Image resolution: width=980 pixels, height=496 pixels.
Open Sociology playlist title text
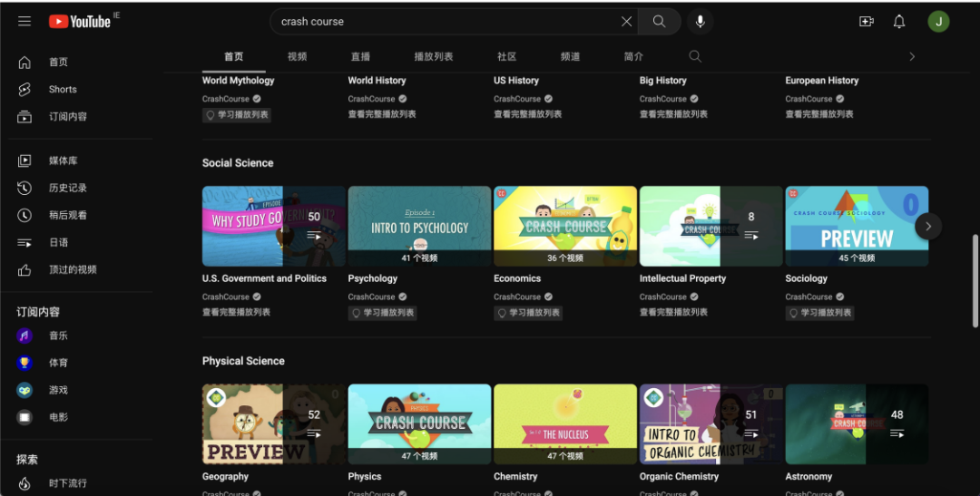click(807, 278)
